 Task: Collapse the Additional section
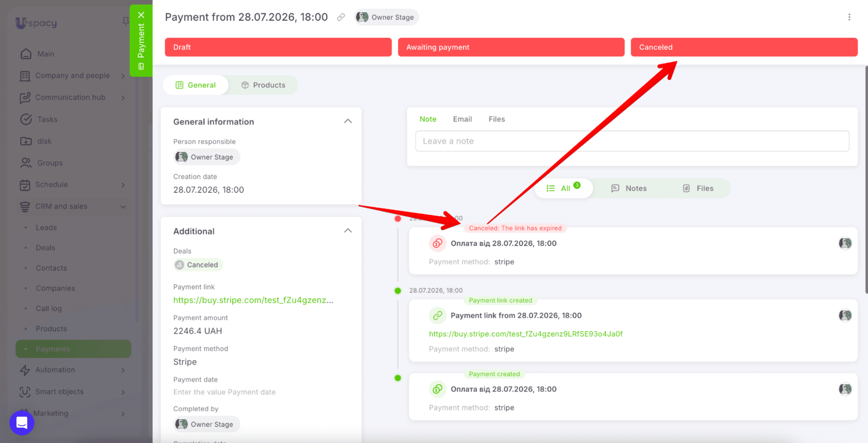[x=348, y=231]
